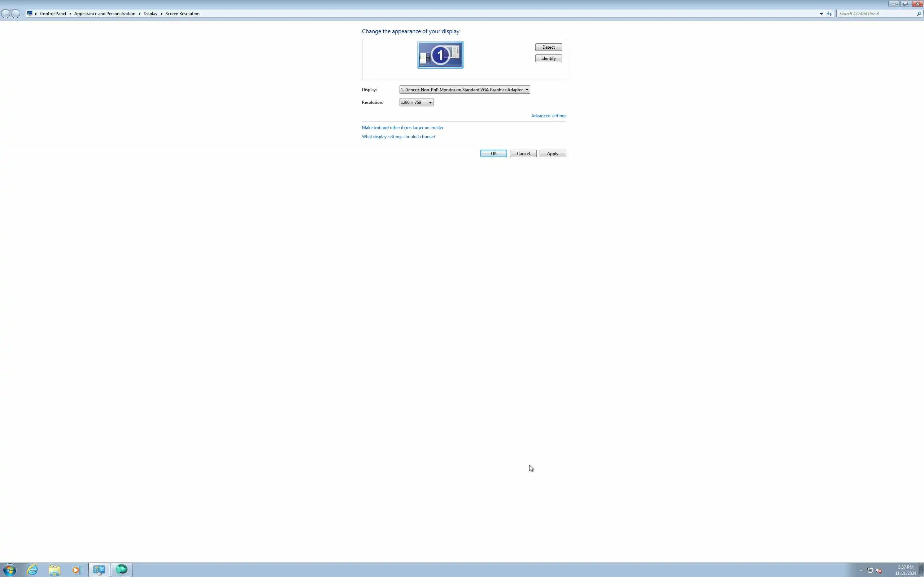The width and height of the screenshot is (924, 577).
Task: Select monitor 1 thumbnail
Action: click(x=440, y=55)
